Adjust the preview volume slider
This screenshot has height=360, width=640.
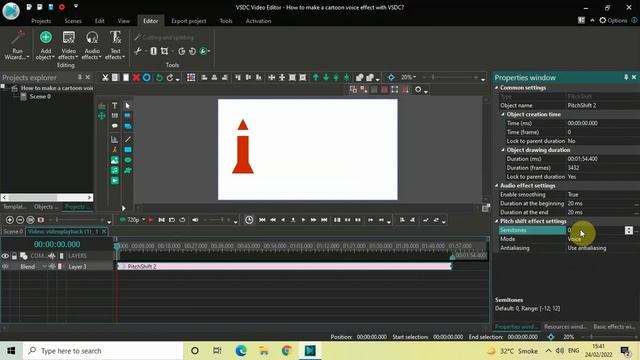216,220
